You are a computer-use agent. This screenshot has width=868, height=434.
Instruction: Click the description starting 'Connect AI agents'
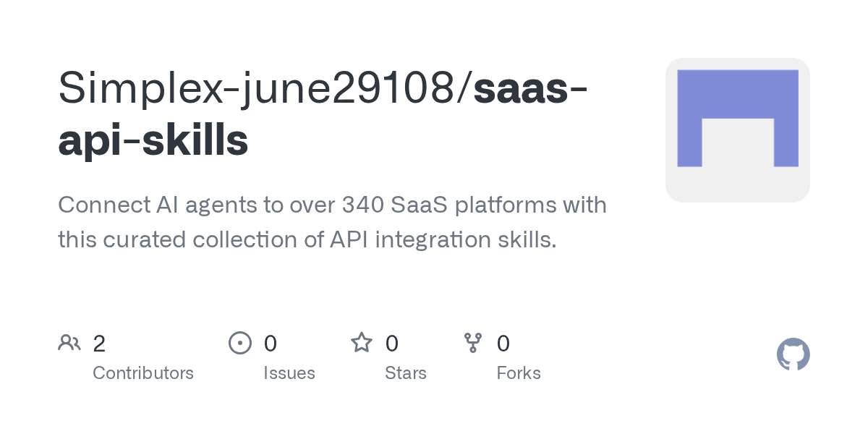click(333, 222)
